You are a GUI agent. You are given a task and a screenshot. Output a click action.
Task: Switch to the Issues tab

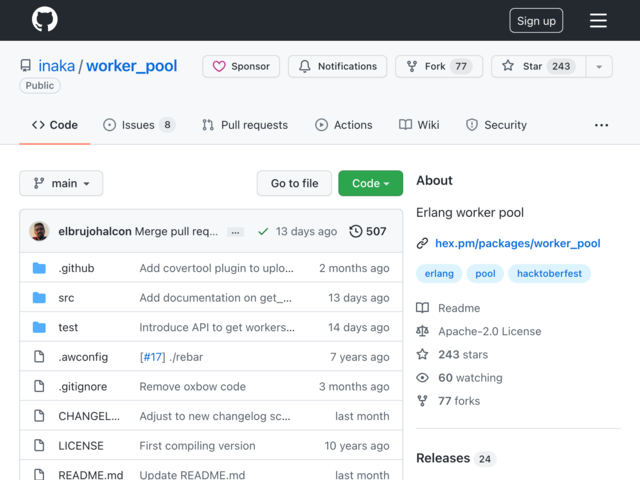pos(139,125)
